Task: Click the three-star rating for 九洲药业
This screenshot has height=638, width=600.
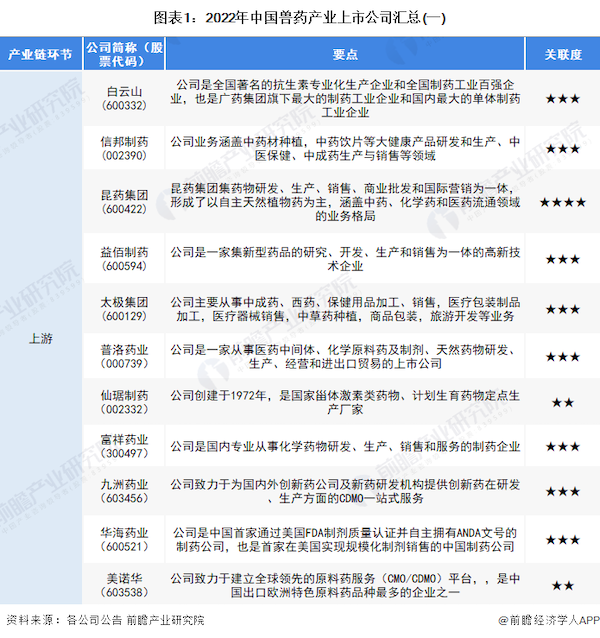Action: click(x=563, y=491)
